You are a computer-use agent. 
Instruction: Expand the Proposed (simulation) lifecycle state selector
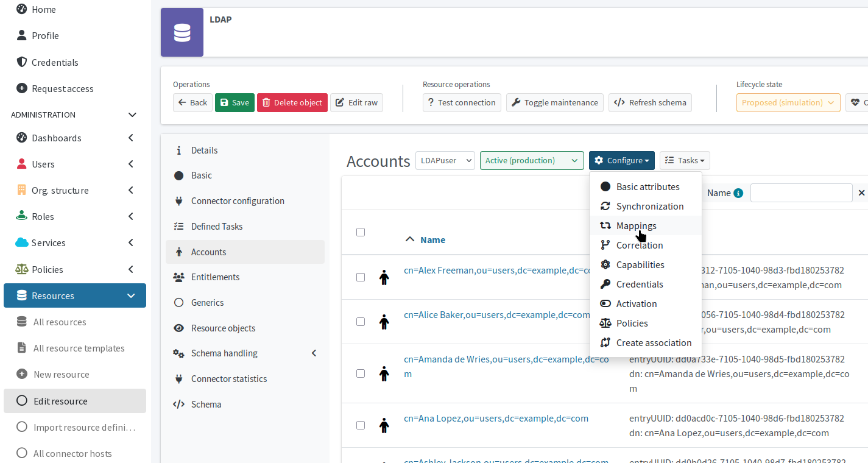tap(788, 102)
